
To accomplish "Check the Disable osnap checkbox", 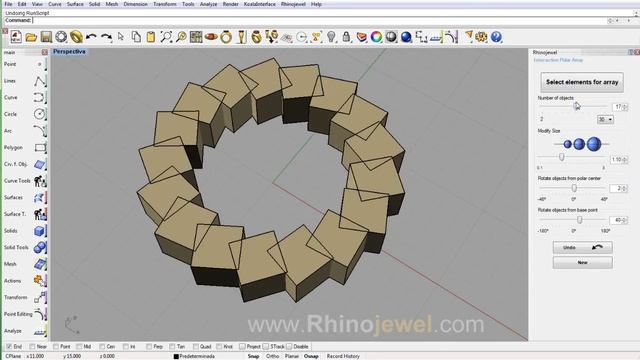I will pyautogui.click(x=289, y=347).
